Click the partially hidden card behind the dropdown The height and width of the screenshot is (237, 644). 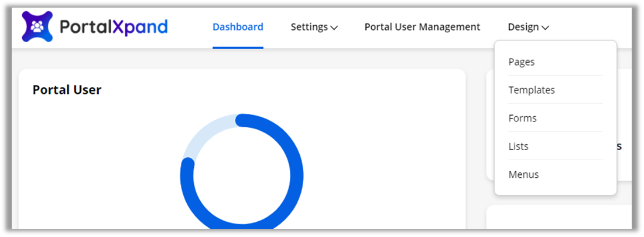pyautogui.click(x=624, y=117)
